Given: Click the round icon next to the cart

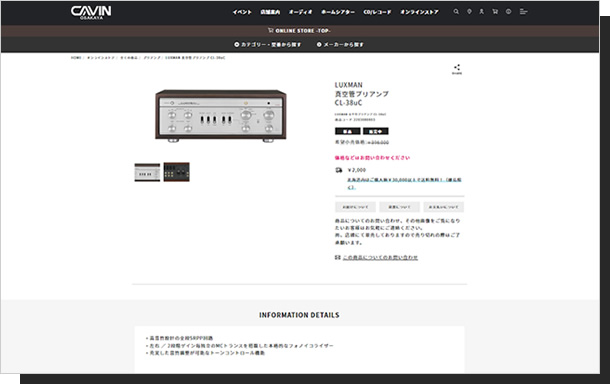Looking at the screenshot, I should pyautogui.click(x=508, y=12).
